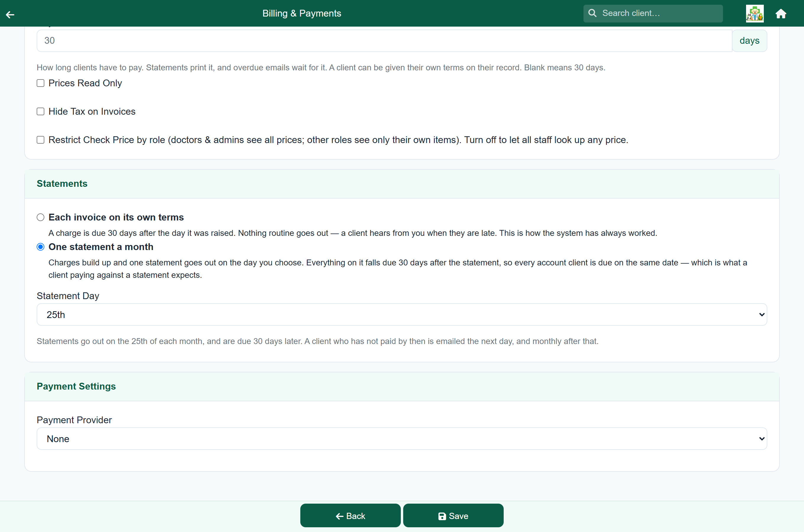This screenshot has width=804, height=532.
Task: Toggle Hide Tax on Invoices checkbox
Action: (x=40, y=112)
